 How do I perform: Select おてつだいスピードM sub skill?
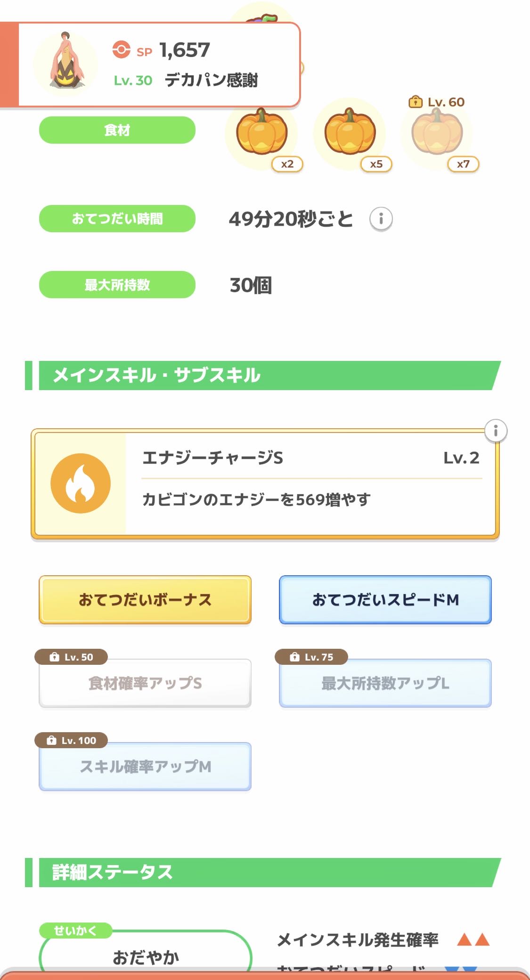click(x=385, y=600)
